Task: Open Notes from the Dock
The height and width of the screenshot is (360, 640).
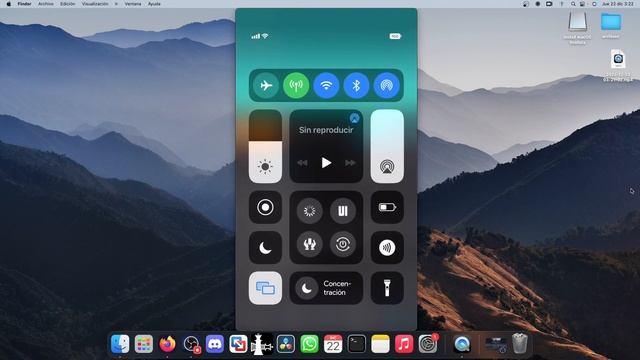Action: 380,344
